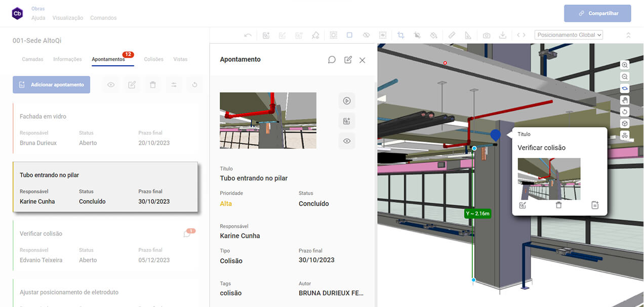Switch to the Vistas tab
Image resolution: width=644 pixels, height=307 pixels.
pyautogui.click(x=180, y=59)
